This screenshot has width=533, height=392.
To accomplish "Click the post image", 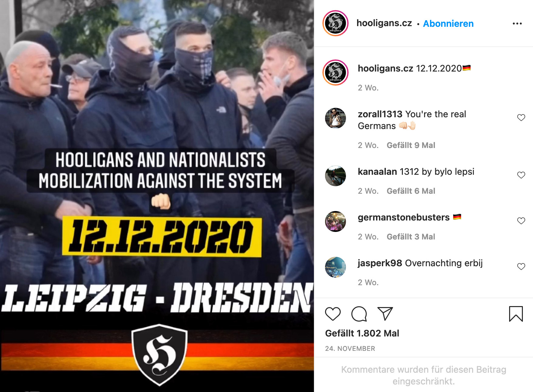I will (x=157, y=196).
